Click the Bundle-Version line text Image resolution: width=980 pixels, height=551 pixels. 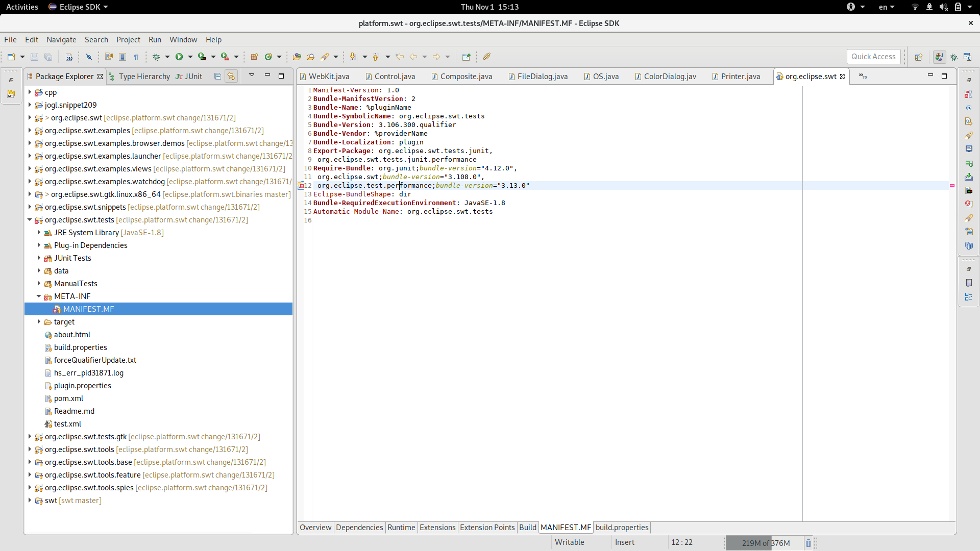pos(384,125)
